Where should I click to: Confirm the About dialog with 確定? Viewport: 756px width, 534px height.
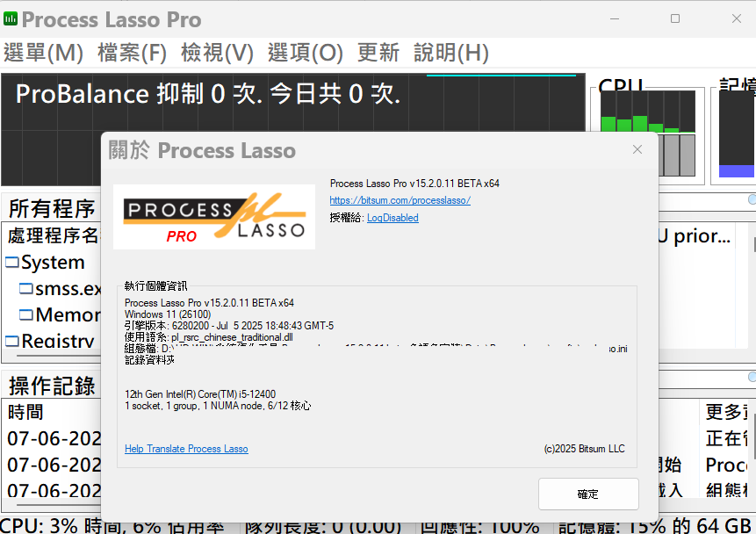click(x=588, y=494)
